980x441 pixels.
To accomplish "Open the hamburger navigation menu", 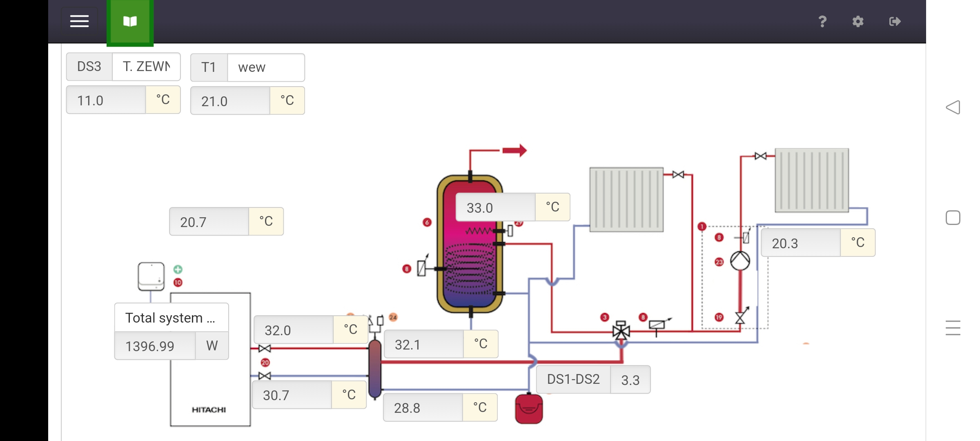I will [79, 21].
